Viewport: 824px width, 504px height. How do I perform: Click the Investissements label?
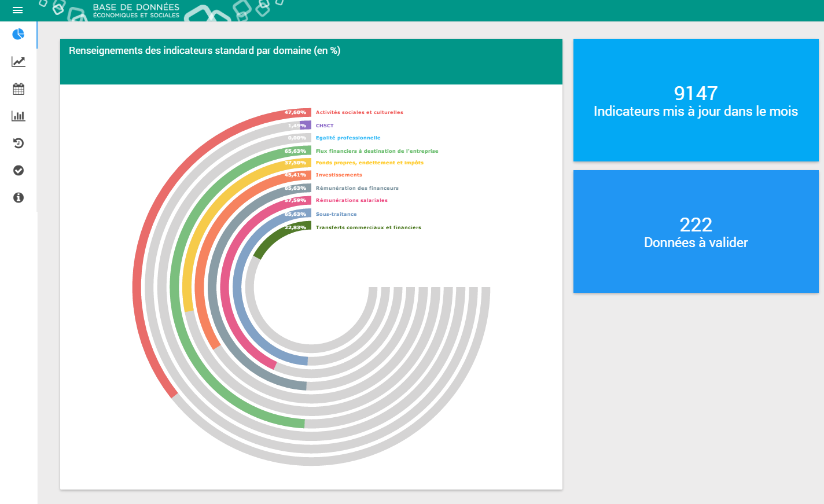click(x=339, y=175)
